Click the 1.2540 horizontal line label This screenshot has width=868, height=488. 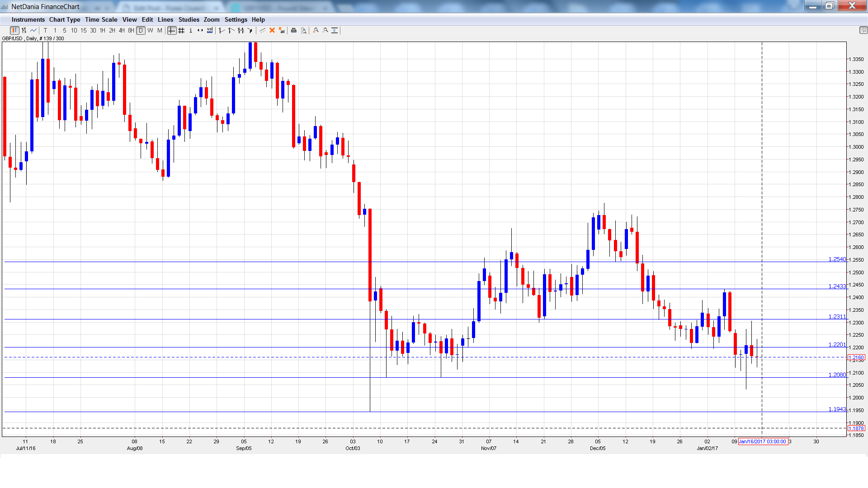tap(837, 259)
